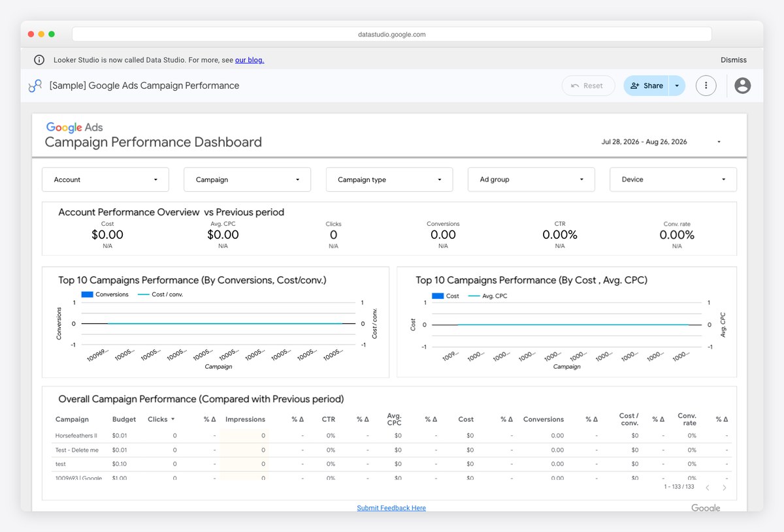Click the Campaign Performance Dashboard heading
784x532 pixels.
pos(154,142)
